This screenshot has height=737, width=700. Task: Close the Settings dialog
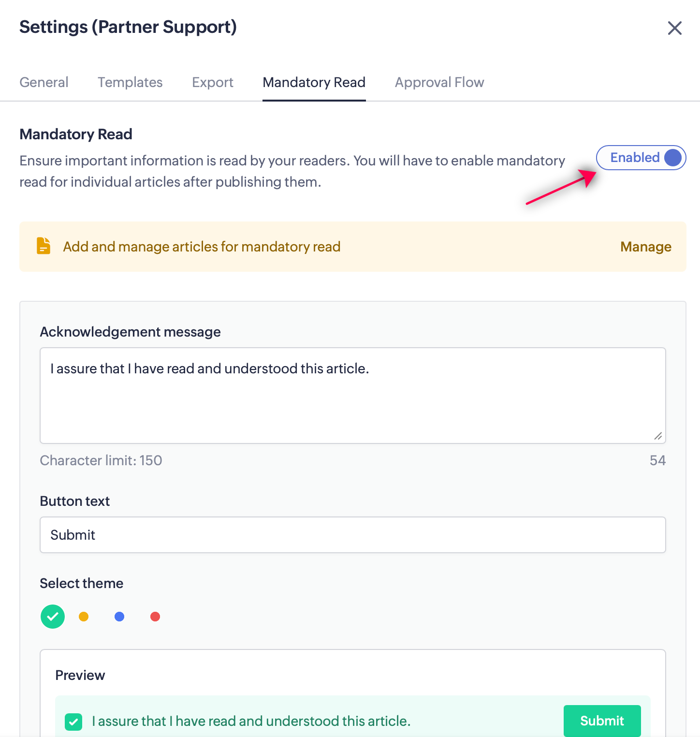tap(674, 28)
